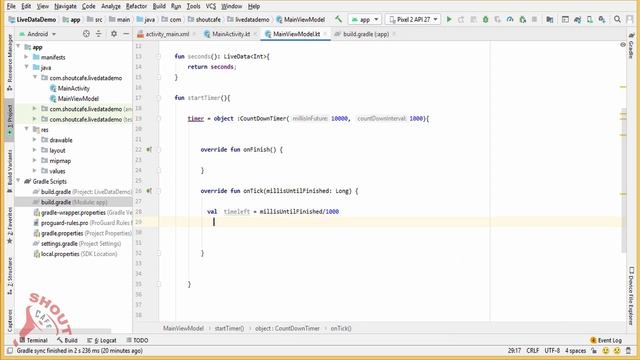The width and height of the screenshot is (640, 360).
Task: Open the Logcat tool window button
Action: (102, 340)
